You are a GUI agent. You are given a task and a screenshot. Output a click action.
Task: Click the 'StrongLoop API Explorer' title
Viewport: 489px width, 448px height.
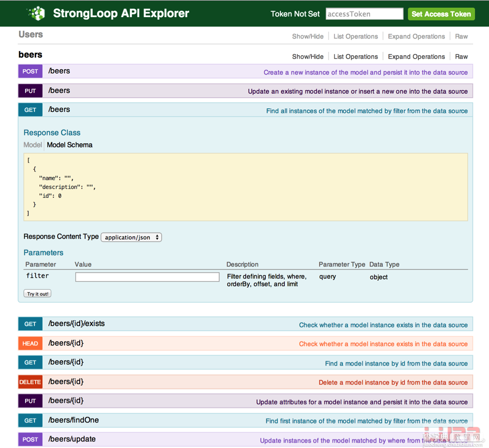pyautogui.click(x=121, y=14)
